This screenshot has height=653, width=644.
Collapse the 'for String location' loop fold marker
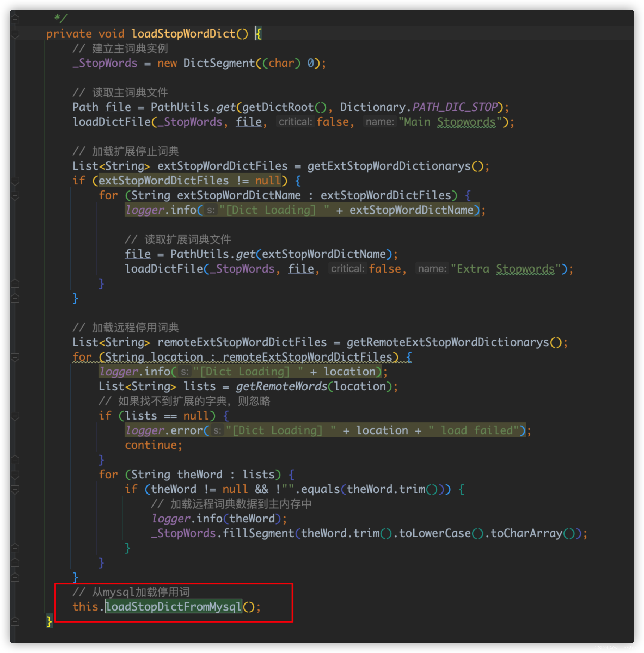15,357
